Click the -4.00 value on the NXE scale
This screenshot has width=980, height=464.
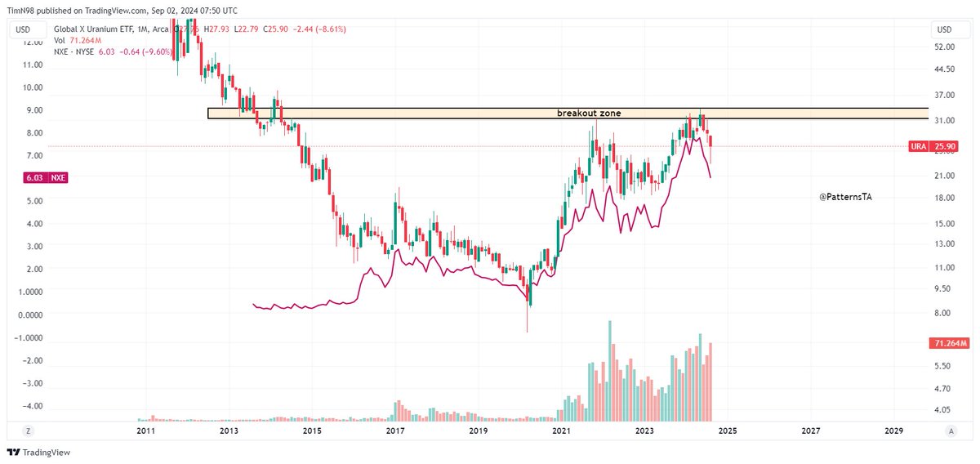click(32, 406)
